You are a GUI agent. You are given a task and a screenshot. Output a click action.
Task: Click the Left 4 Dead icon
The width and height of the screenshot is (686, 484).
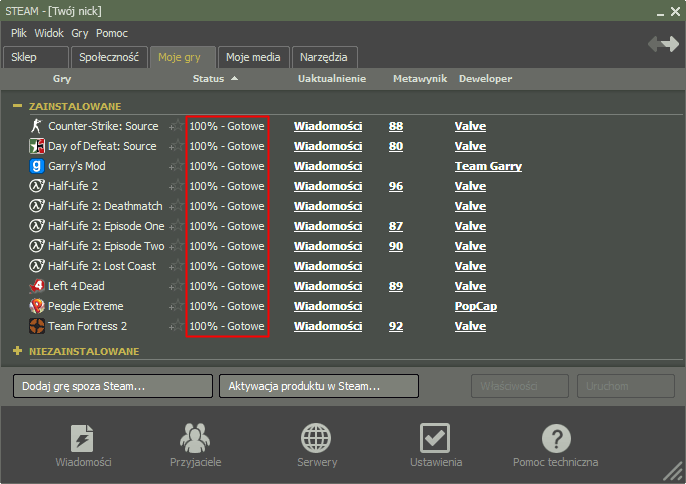click(x=37, y=286)
